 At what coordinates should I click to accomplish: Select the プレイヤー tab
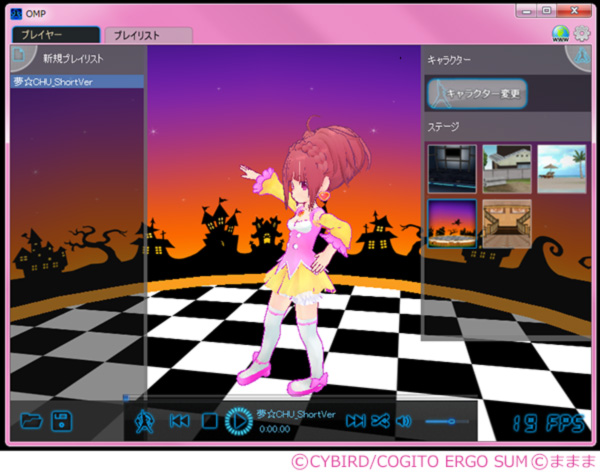55,35
